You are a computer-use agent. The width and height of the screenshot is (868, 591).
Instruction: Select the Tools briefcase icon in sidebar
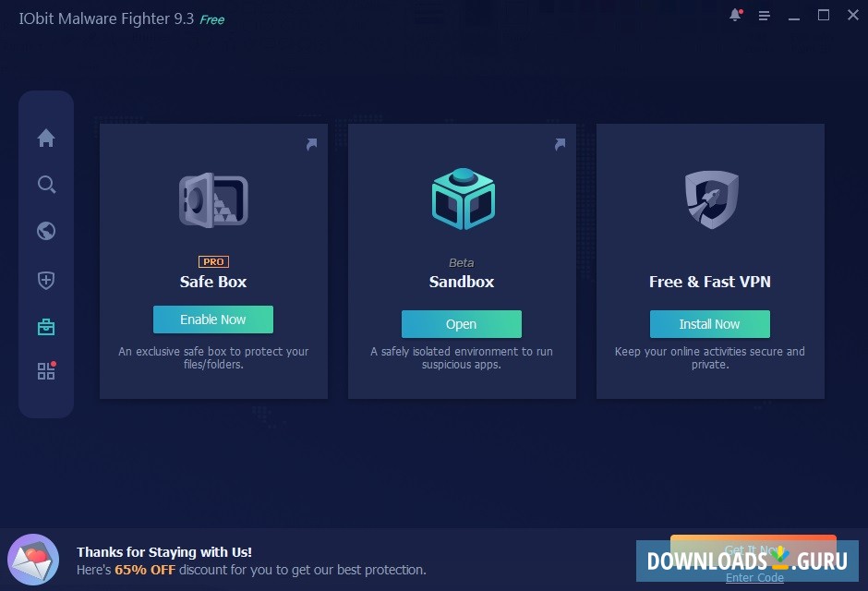46,327
